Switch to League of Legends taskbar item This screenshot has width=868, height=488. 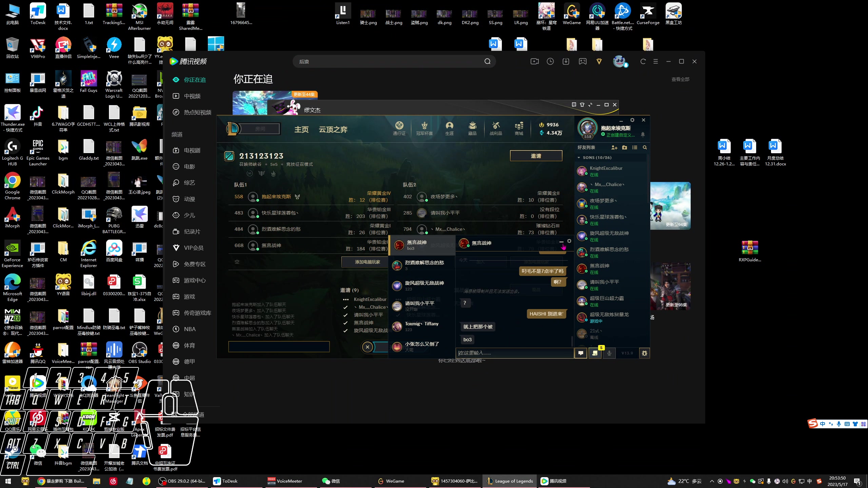tap(510, 481)
